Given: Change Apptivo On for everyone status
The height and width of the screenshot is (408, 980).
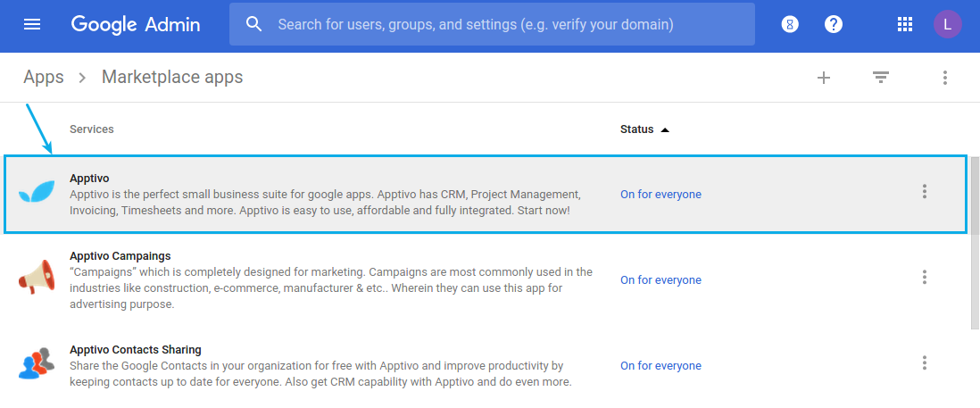Looking at the screenshot, I should [x=660, y=195].
